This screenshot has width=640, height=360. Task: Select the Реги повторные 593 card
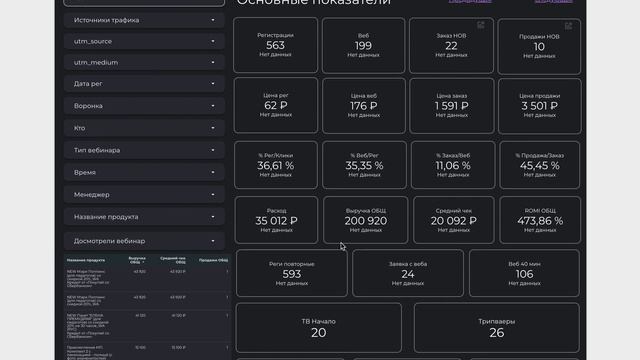coord(292,273)
